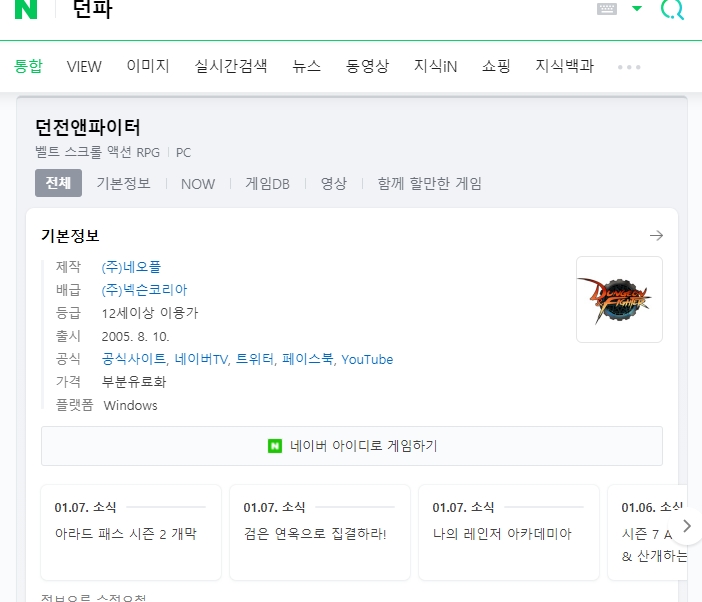Click the green search magnifier icon
The width and height of the screenshot is (702, 602).
672,9
